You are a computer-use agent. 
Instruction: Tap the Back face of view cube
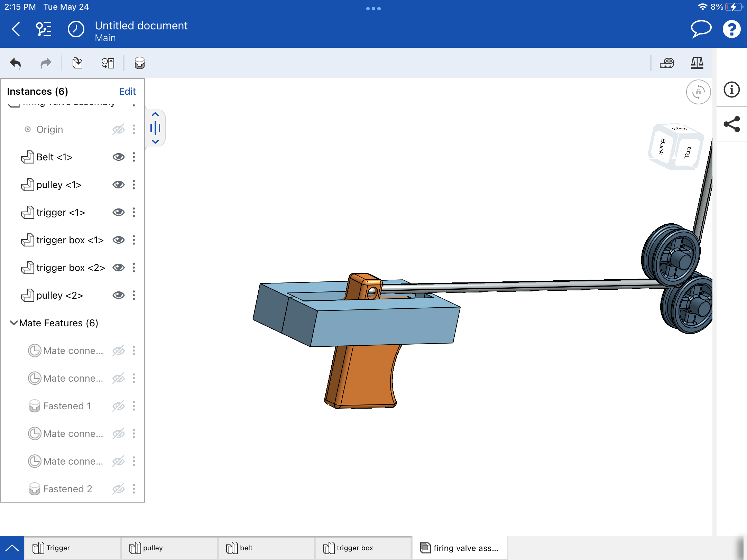(662, 146)
